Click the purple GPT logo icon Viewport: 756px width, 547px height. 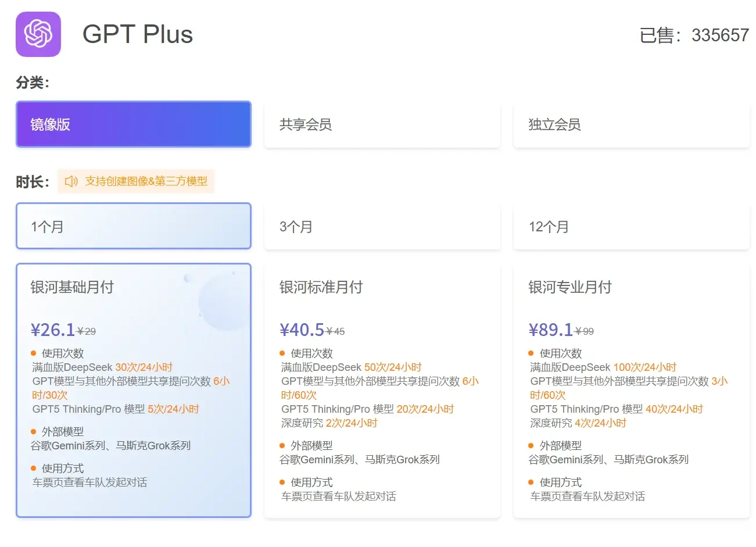coord(38,34)
